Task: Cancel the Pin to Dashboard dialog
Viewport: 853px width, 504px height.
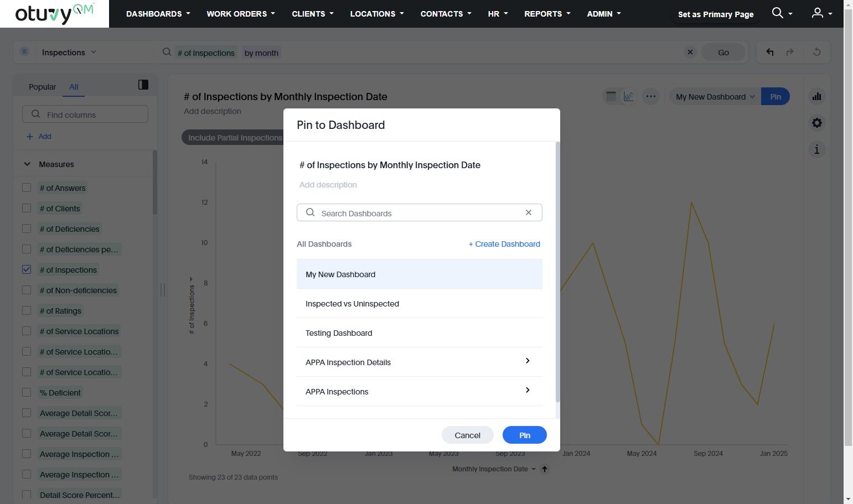Action: [467, 435]
